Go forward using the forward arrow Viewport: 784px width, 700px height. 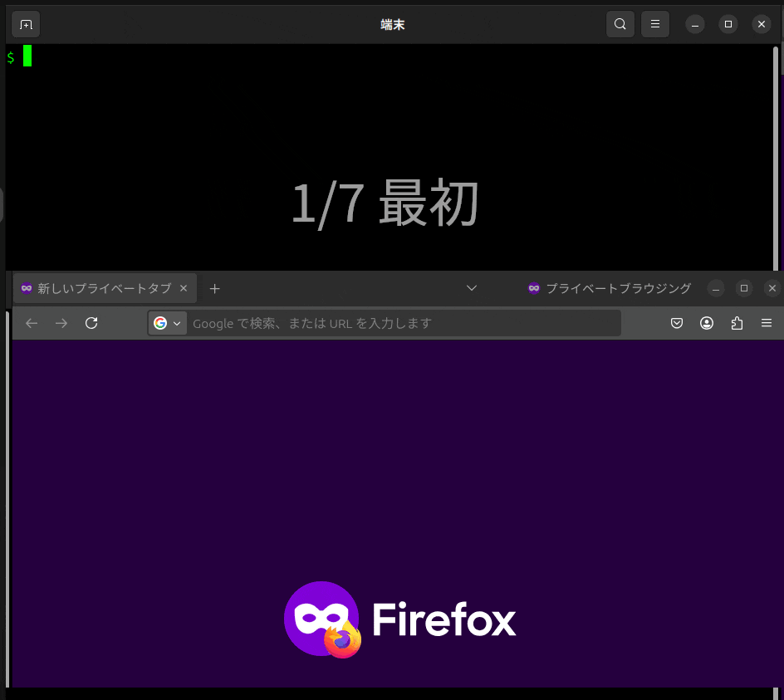pos(61,323)
